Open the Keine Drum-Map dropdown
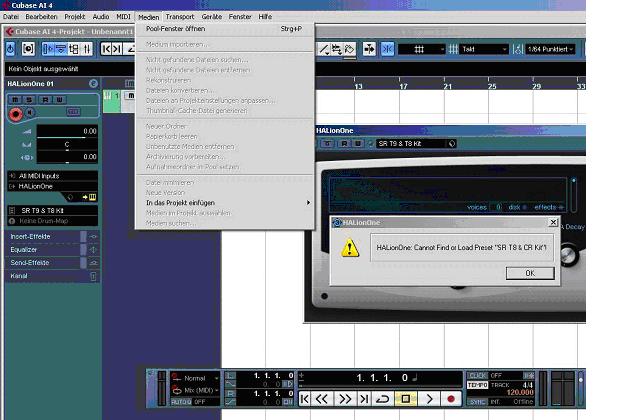The image size is (640, 420). pyautogui.click(x=53, y=221)
